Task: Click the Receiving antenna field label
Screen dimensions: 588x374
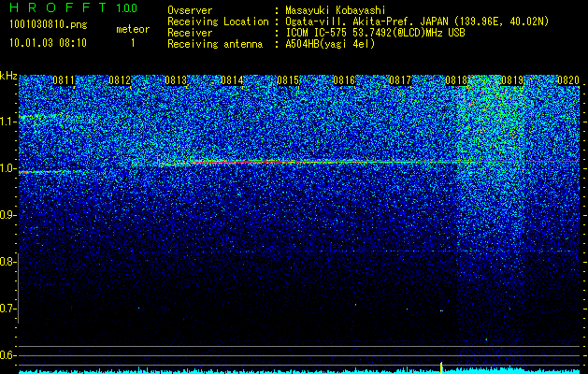Action: click(215, 44)
